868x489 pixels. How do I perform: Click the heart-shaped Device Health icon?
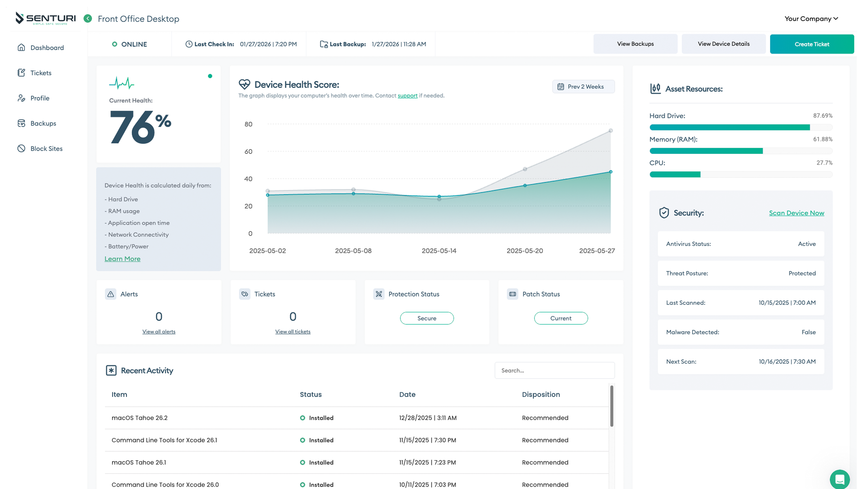(244, 84)
